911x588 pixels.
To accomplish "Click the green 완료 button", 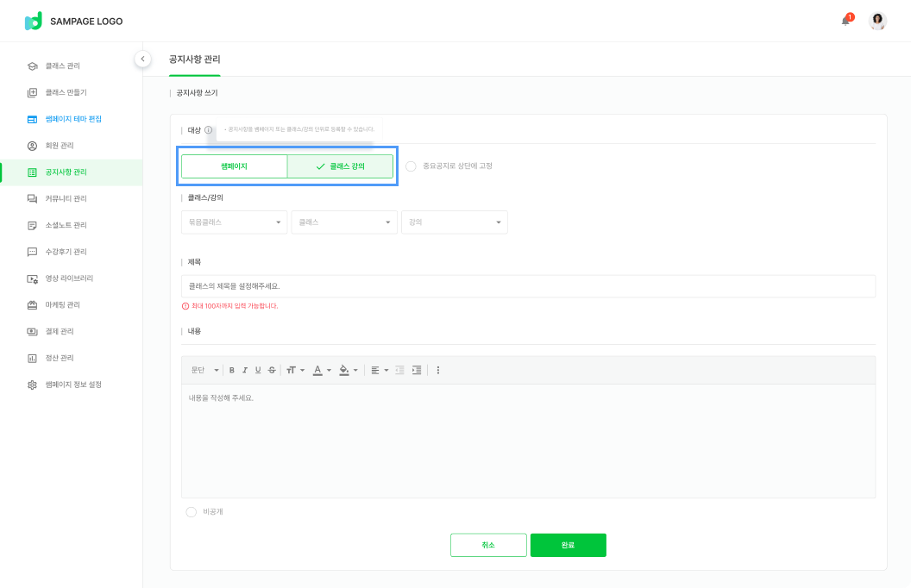I will (x=568, y=545).
